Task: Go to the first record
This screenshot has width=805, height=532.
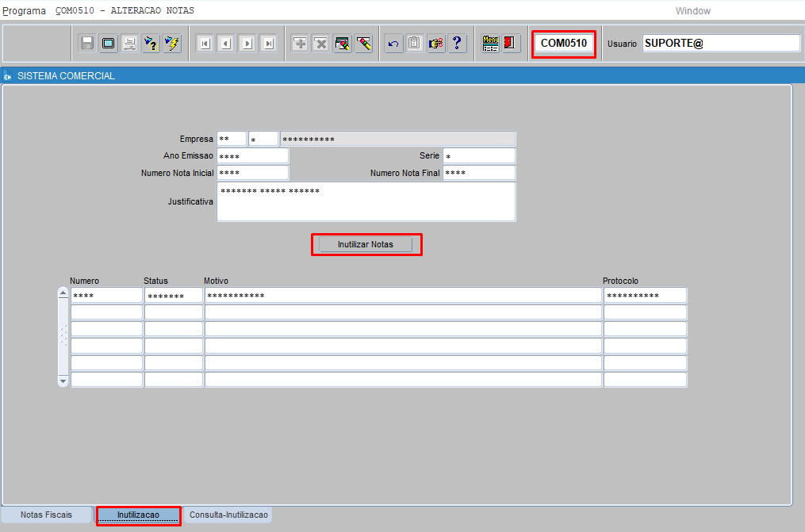Action: pos(205,44)
